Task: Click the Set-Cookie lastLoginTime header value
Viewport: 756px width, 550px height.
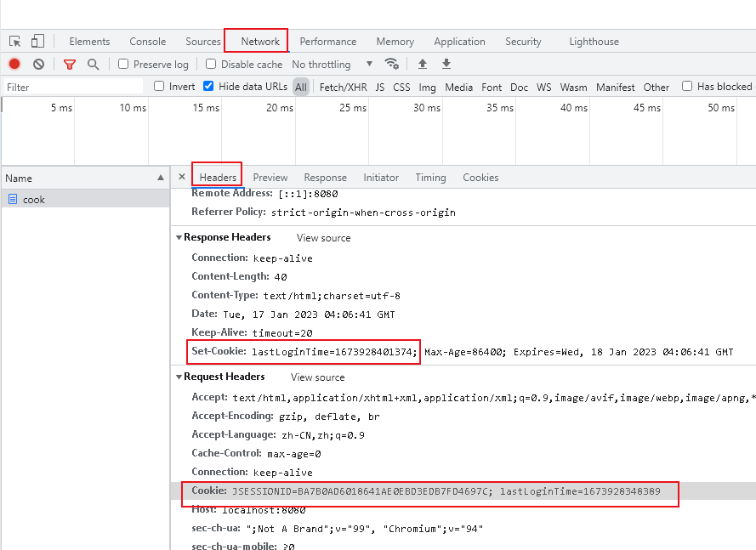Action: pyautogui.click(x=334, y=352)
